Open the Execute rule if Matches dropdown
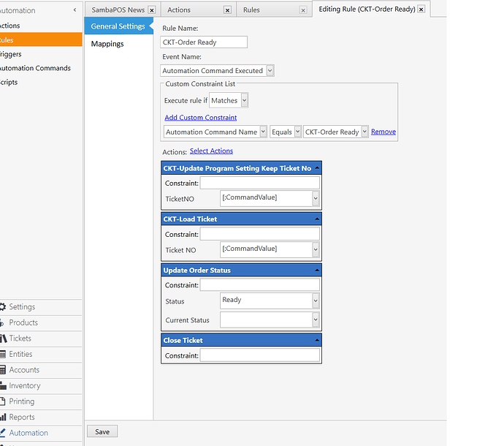Screen dimensions: 504x446 pyautogui.click(x=244, y=100)
